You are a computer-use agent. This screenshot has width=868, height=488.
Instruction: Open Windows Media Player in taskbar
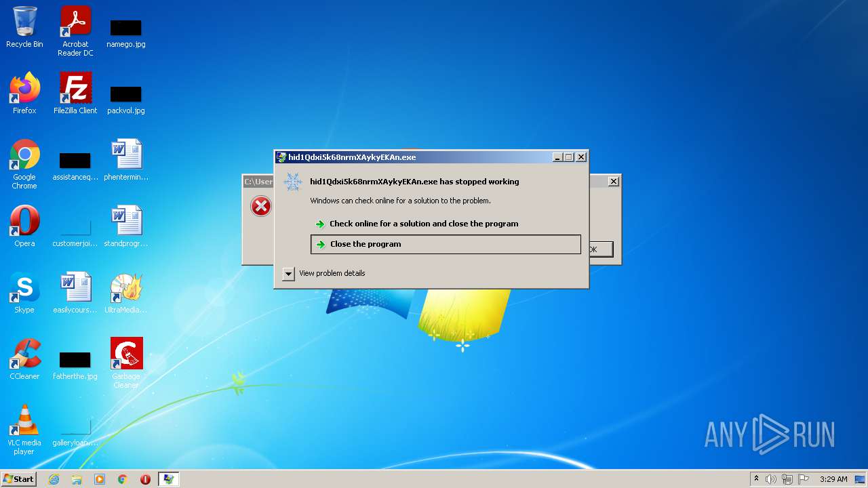pyautogui.click(x=100, y=479)
